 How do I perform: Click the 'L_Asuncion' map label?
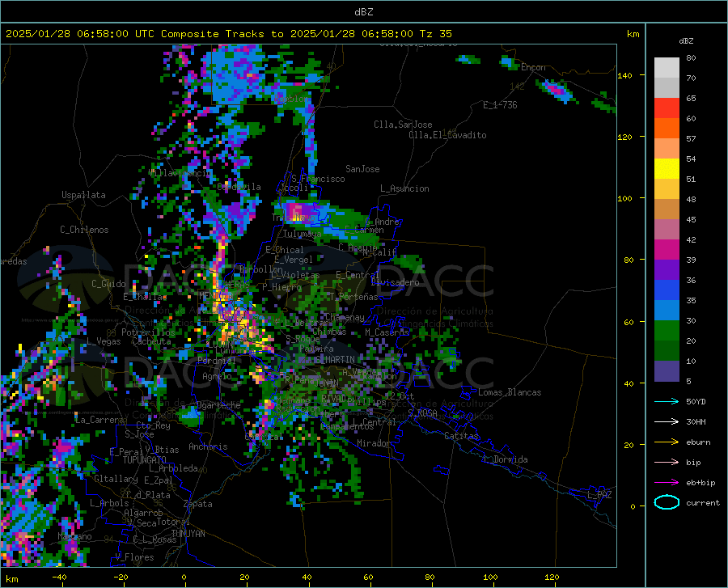point(404,188)
